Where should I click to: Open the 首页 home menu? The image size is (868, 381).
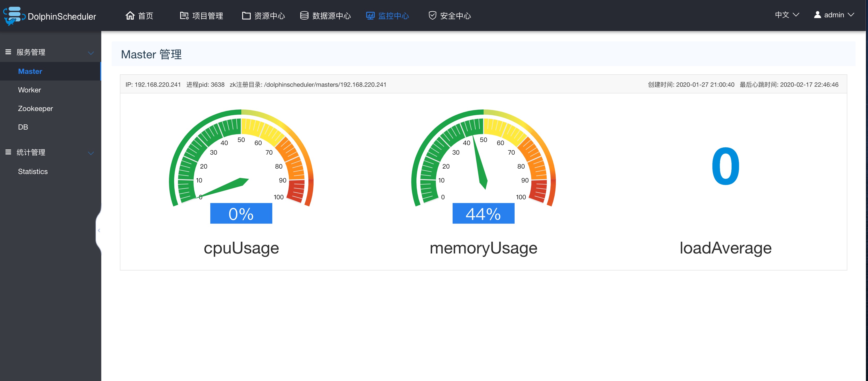[x=139, y=15]
